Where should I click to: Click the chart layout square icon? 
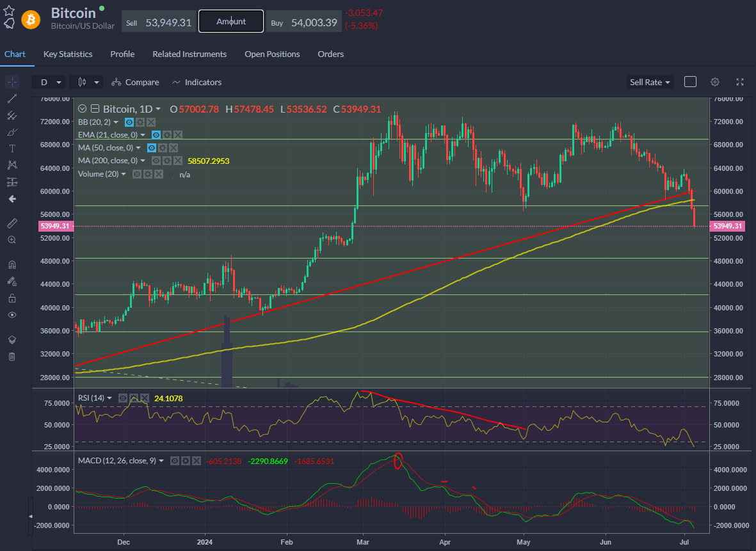691,82
